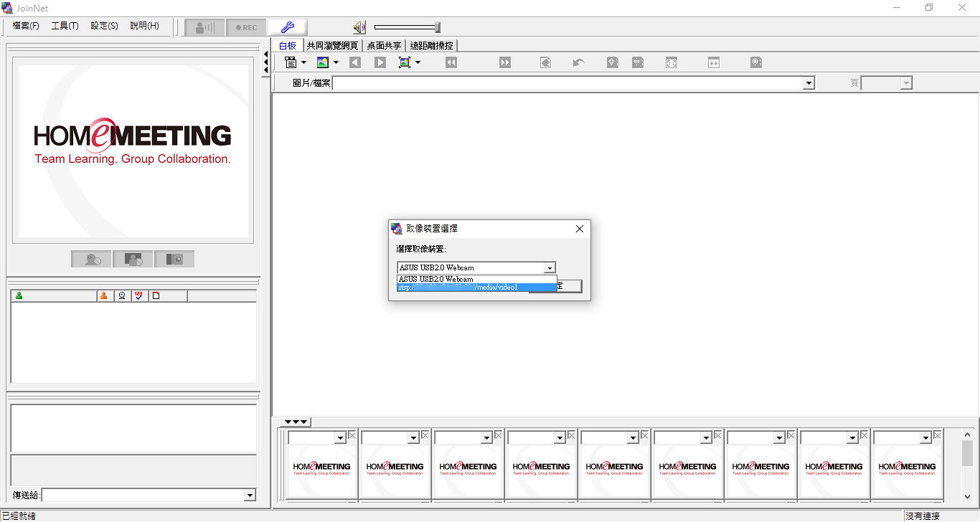Mute audio using the speaker icon
Image resolution: width=980 pixels, height=522 pixels.
pos(359,27)
